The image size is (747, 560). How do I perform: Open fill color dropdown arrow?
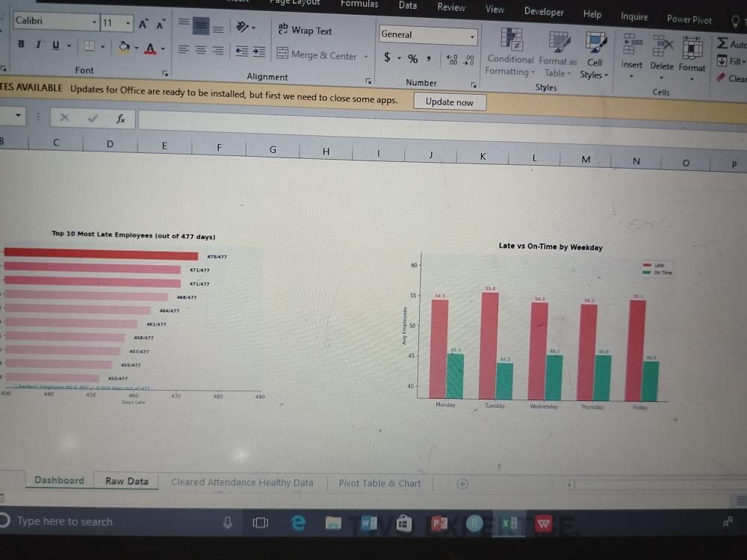click(x=136, y=48)
